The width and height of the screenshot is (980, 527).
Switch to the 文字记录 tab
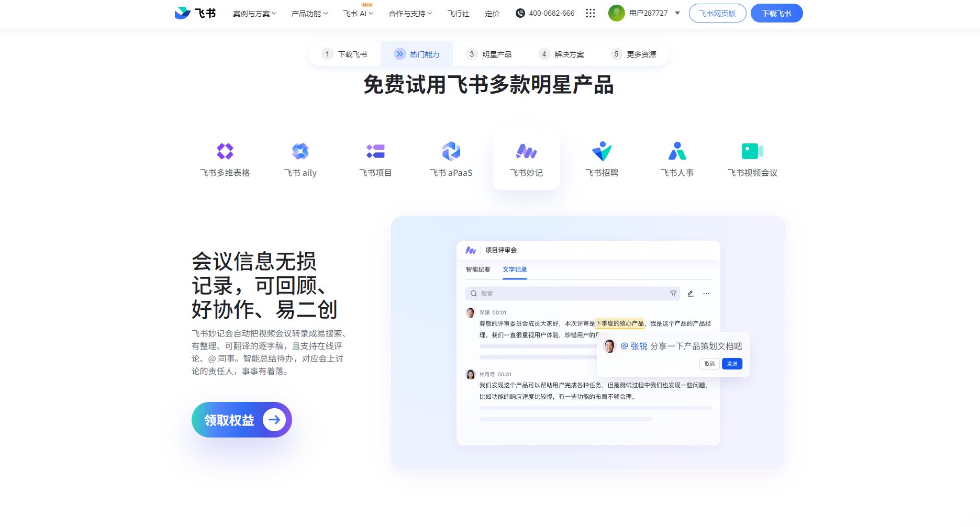tap(515, 270)
